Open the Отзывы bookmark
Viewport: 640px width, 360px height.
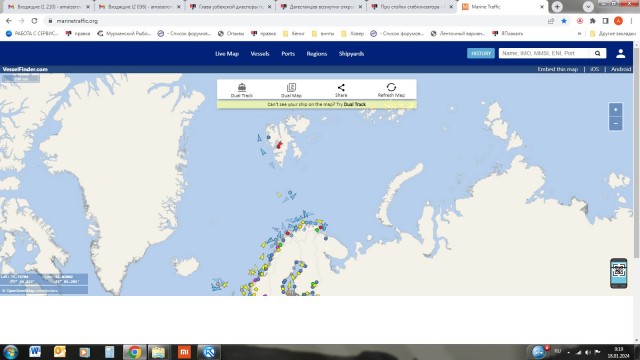click(231, 33)
